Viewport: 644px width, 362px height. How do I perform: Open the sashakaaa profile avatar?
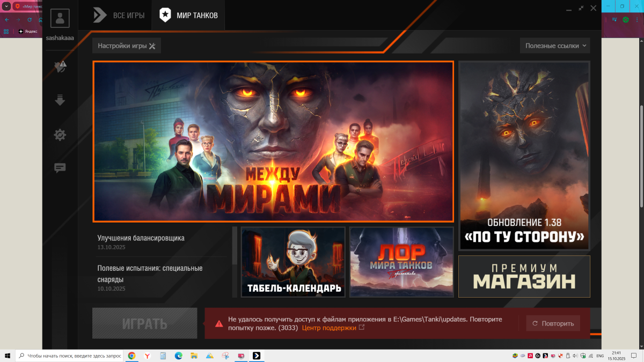click(60, 18)
